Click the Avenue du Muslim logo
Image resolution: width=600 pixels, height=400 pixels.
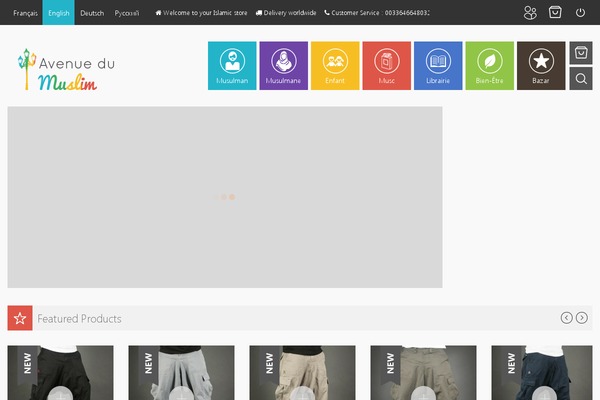pos(67,70)
